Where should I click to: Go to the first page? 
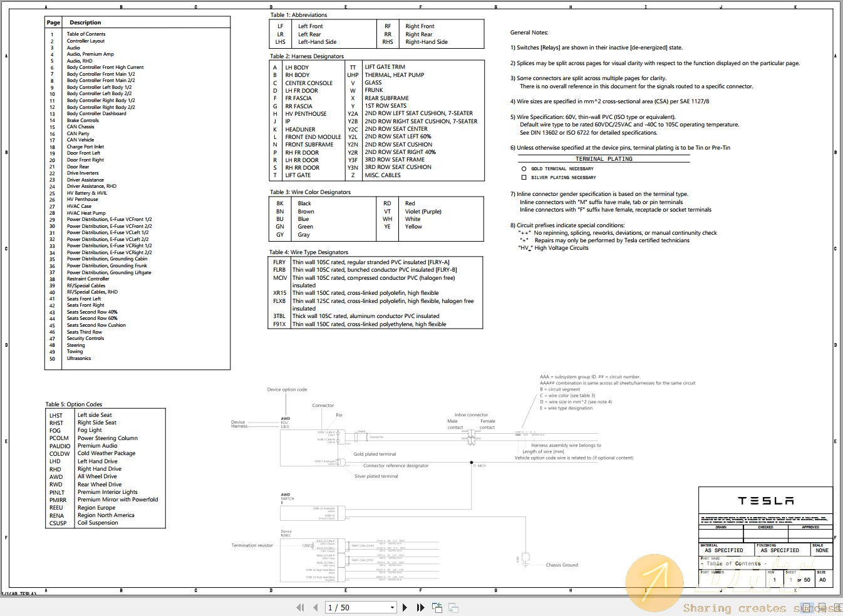tap(299, 607)
